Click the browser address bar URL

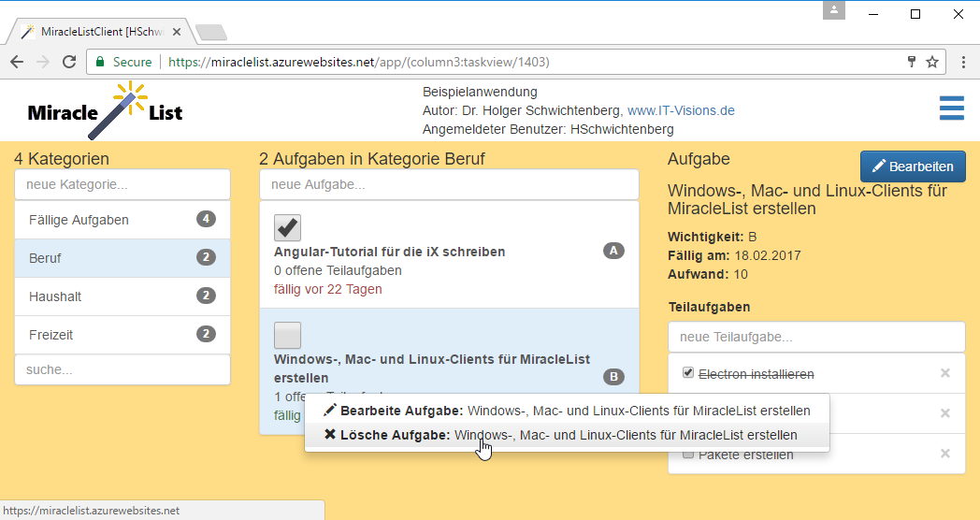(x=359, y=62)
